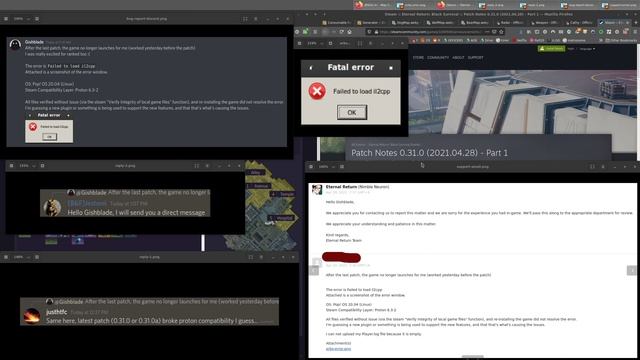Toggle fullscreen in reply-2 image viewer
This screenshot has height=360, width=640.
(x=251, y=257)
